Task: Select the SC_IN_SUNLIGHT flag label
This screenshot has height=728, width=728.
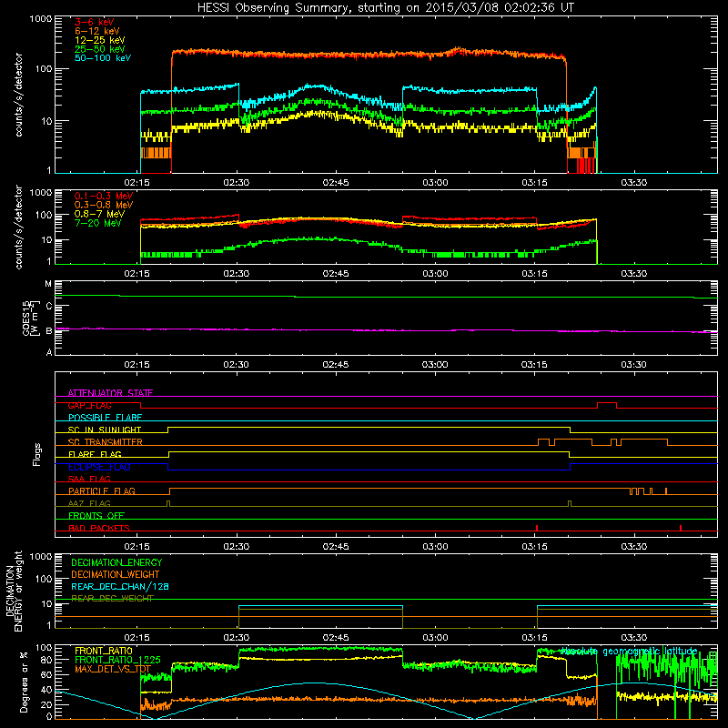Action: coord(105,430)
